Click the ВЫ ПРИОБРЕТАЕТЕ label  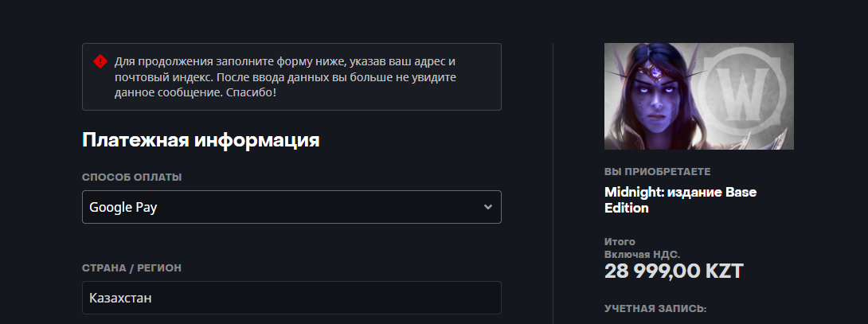tap(657, 171)
